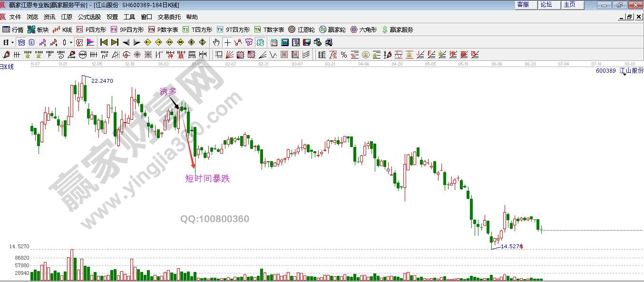Click yellow diamond left-arrow icon
This screenshot has width=644, height=282.
click(x=147, y=42)
